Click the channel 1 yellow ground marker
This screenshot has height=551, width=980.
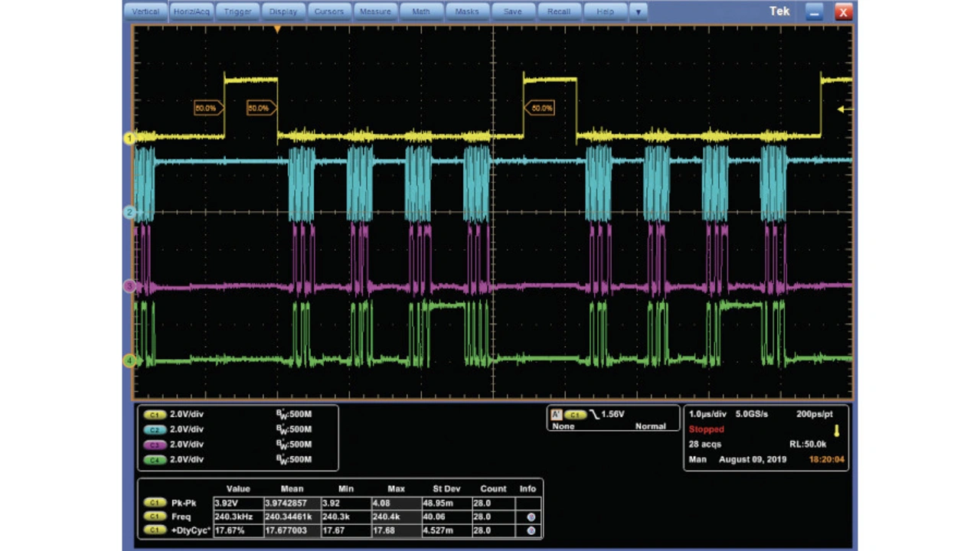click(129, 139)
